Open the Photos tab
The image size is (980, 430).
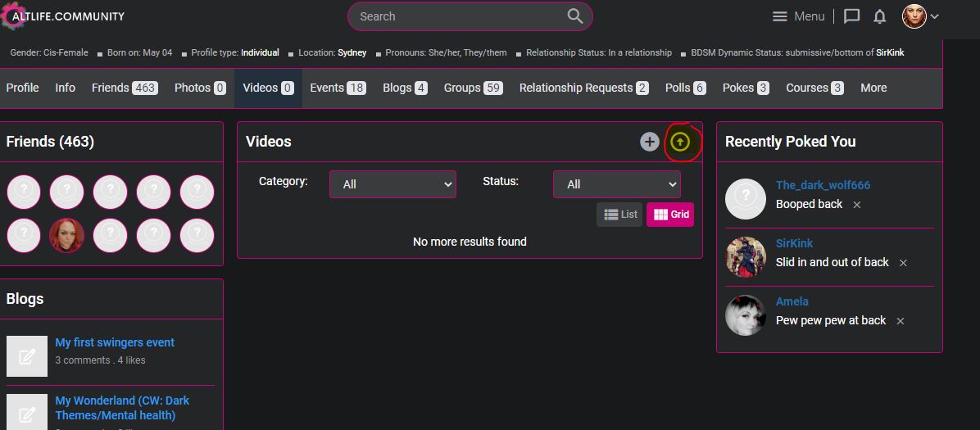(200, 88)
